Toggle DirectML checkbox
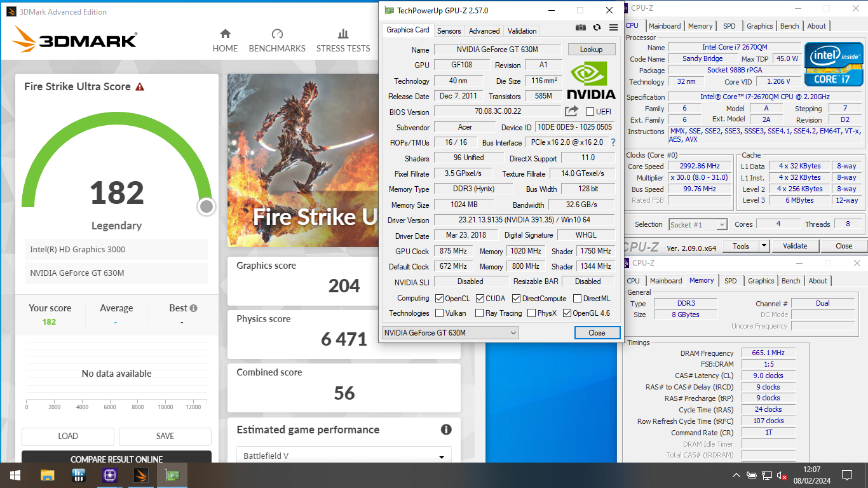The image size is (868, 488). click(x=577, y=298)
